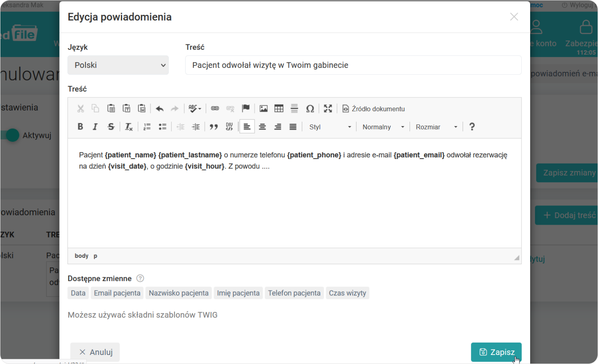The height and width of the screenshot is (364, 598).
Task: Click the editor resize handle corner
Action: (x=517, y=258)
